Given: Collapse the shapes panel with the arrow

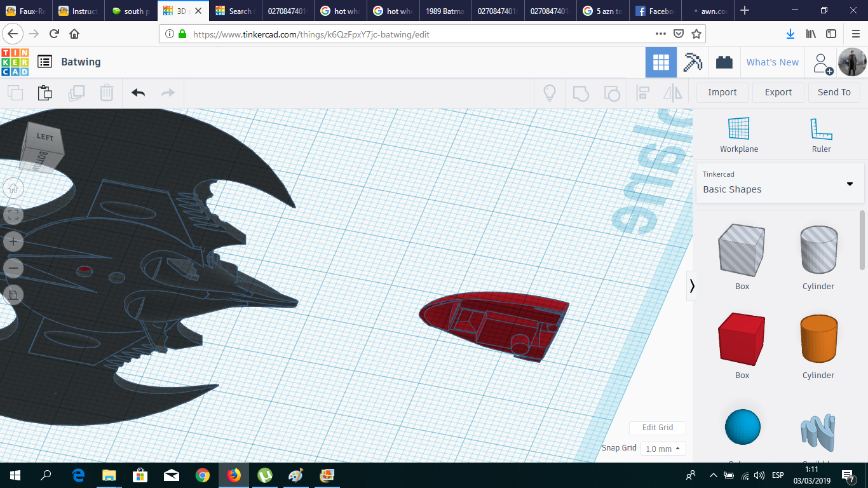Looking at the screenshot, I should click(x=692, y=286).
